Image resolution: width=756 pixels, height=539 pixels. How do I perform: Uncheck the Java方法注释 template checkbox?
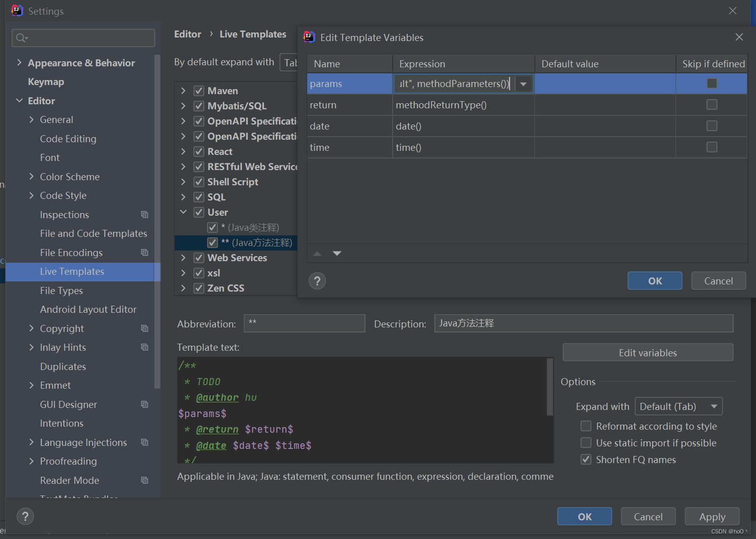point(213,243)
